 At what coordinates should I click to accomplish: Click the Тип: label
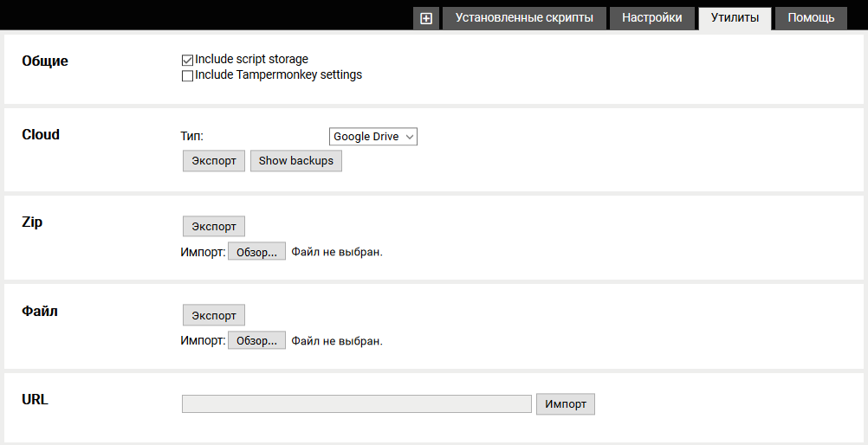(x=192, y=136)
